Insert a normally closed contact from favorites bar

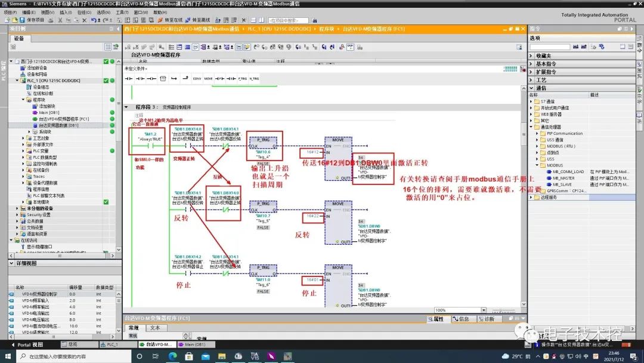[140, 79]
